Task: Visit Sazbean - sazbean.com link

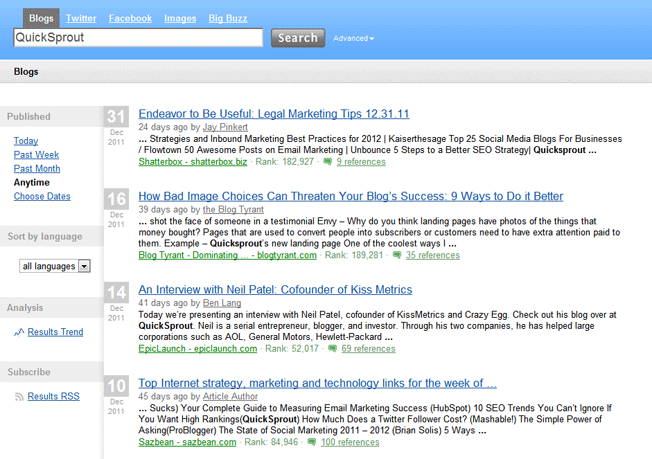Action: point(188,442)
